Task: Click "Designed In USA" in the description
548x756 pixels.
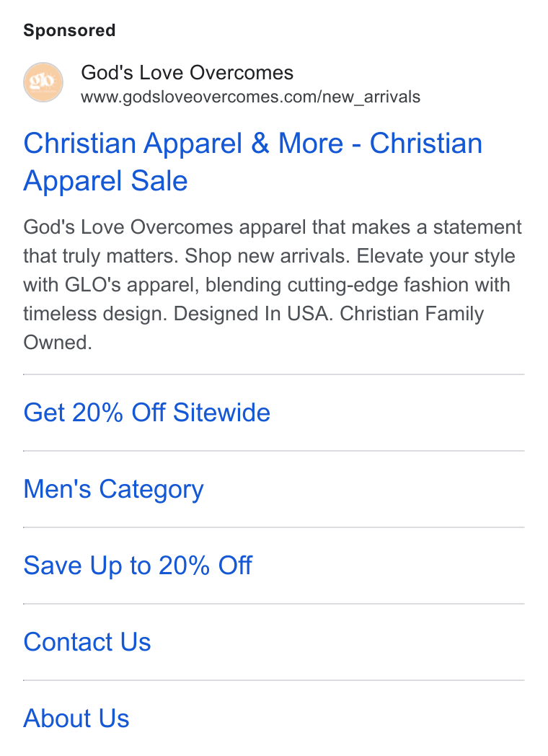Action: 252,314
